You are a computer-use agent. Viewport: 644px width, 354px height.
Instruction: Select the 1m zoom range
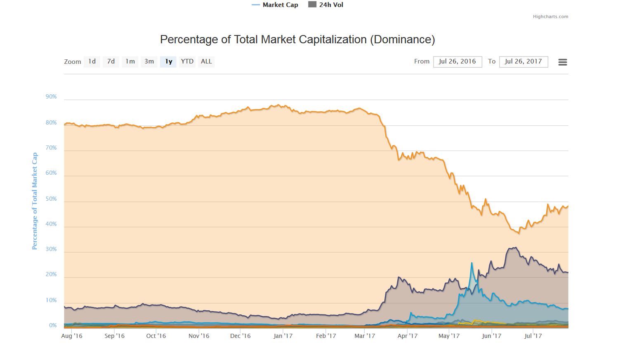click(130, 61)
